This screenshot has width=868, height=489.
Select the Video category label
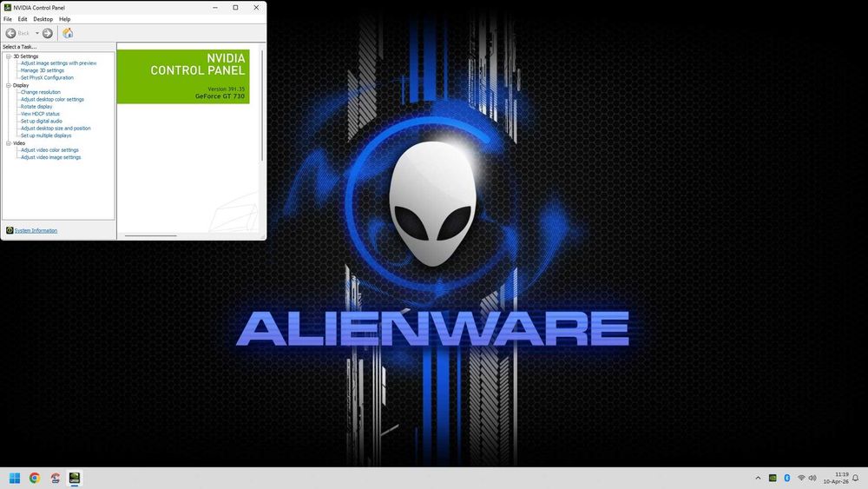[x=19, y=143]
